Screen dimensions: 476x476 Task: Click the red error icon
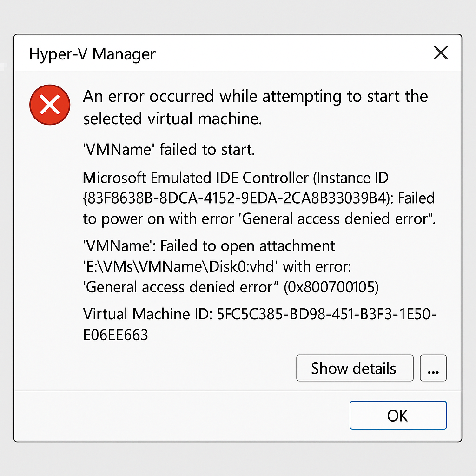click(50, 106)
